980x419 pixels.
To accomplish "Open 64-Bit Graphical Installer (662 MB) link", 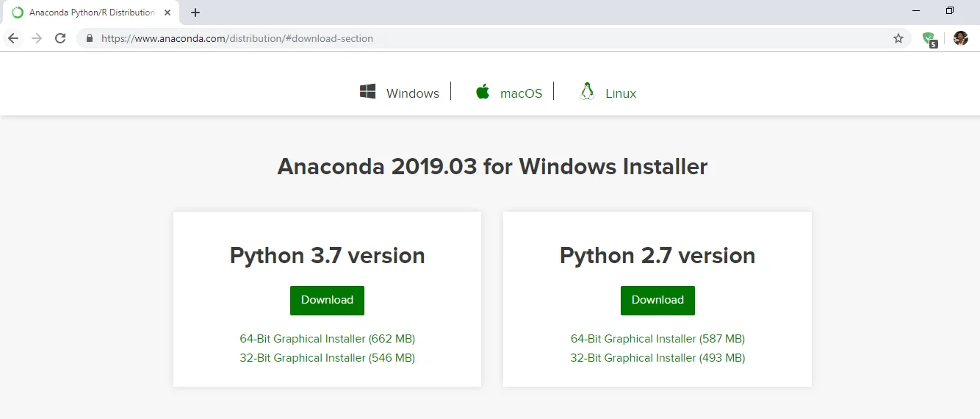I will 327,339.
